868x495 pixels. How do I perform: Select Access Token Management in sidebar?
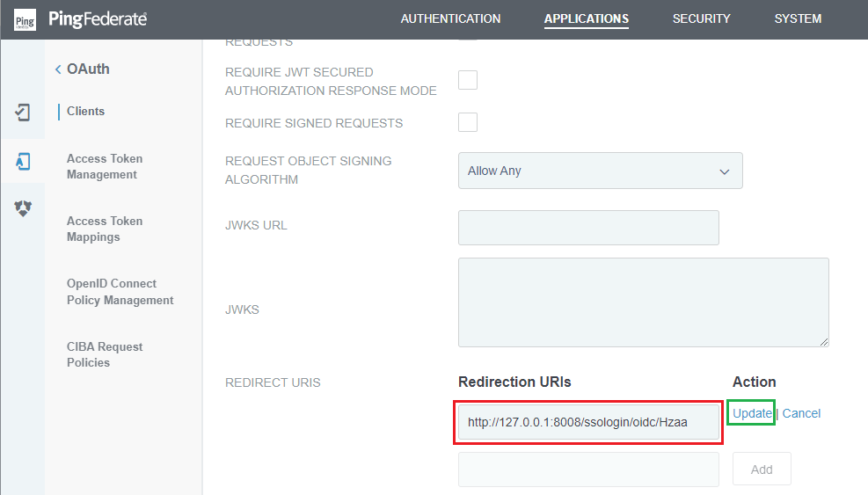point(105,166)
